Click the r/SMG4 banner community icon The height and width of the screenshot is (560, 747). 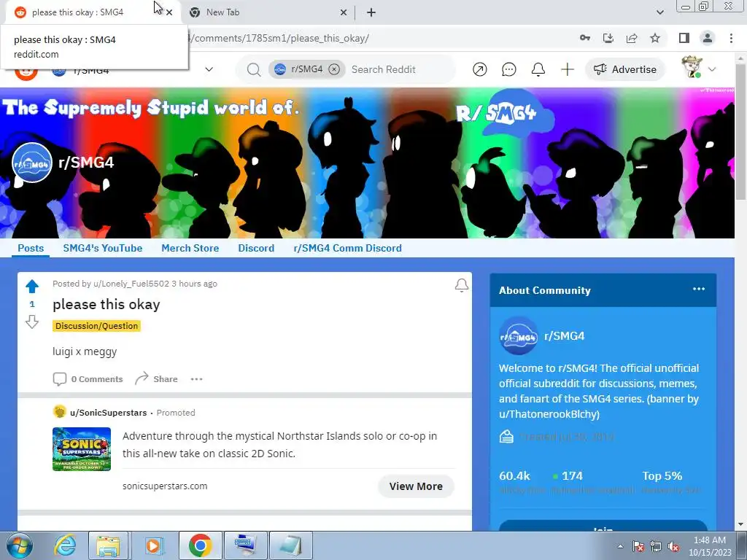tap(32, 163)
